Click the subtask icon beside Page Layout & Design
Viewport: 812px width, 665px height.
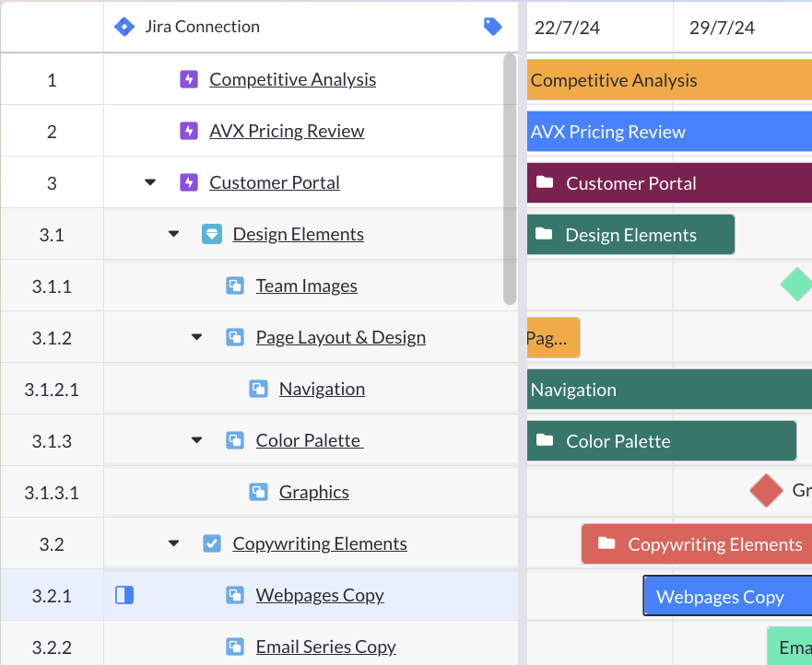[235, 337]
